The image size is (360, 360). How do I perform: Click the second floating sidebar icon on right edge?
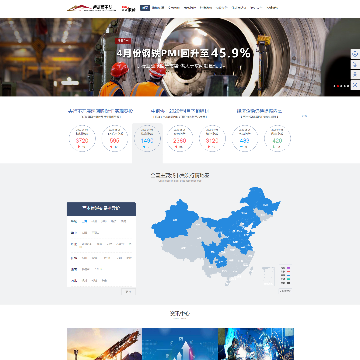tap(355, 64)
